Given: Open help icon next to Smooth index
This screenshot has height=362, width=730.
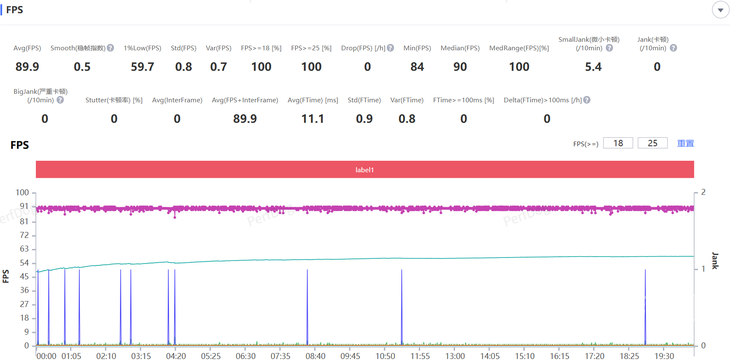Looking at the screenshot, I should [x=110, y=48].
